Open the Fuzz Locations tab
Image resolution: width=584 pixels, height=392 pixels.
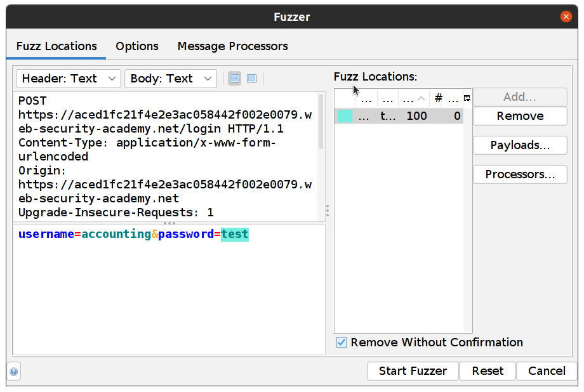click(x=56, y=46)
